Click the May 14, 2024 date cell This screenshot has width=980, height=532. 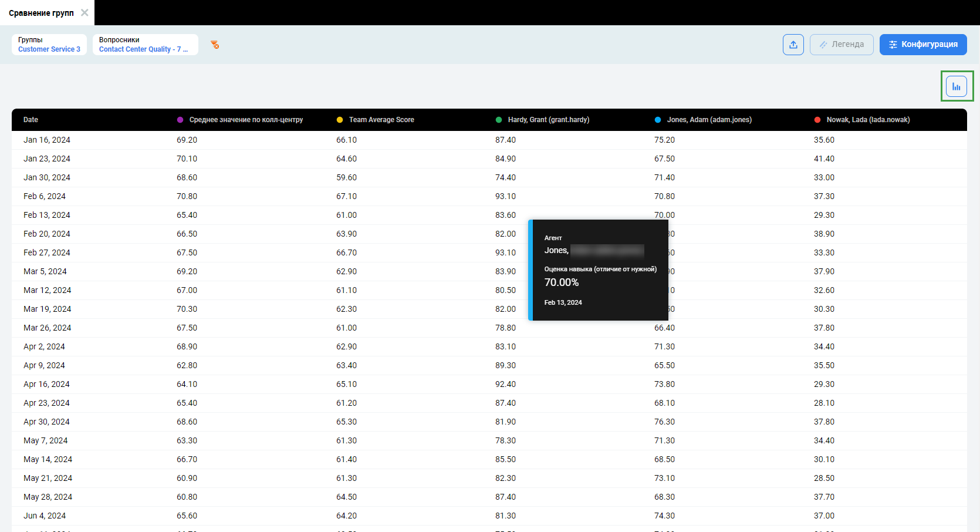pyautogui.click(x=48, y=459)
